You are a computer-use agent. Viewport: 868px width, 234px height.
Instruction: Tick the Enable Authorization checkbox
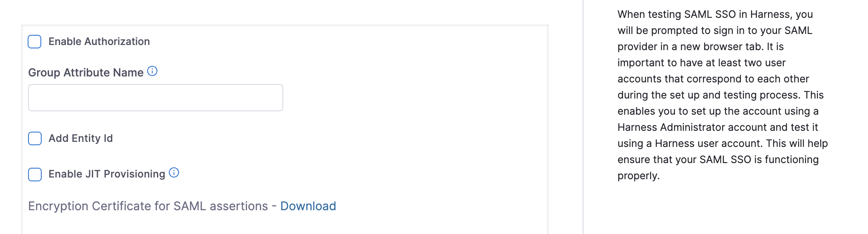pos(34,42)
